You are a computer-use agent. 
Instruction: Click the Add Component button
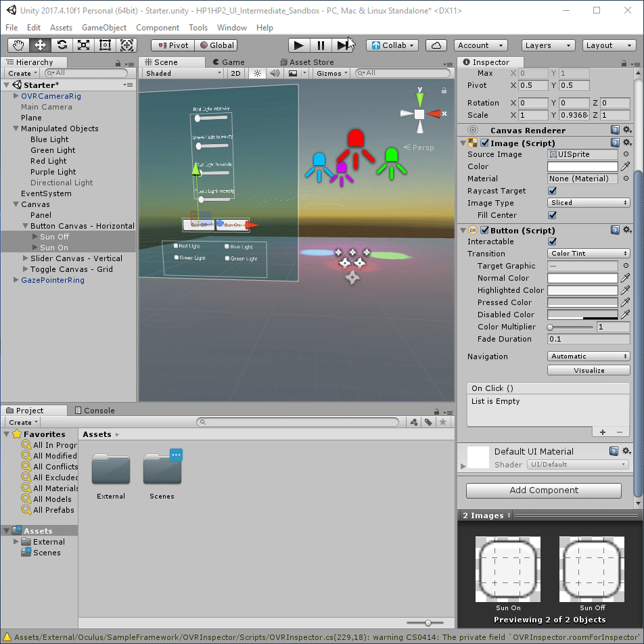click(x=543, y=490)
